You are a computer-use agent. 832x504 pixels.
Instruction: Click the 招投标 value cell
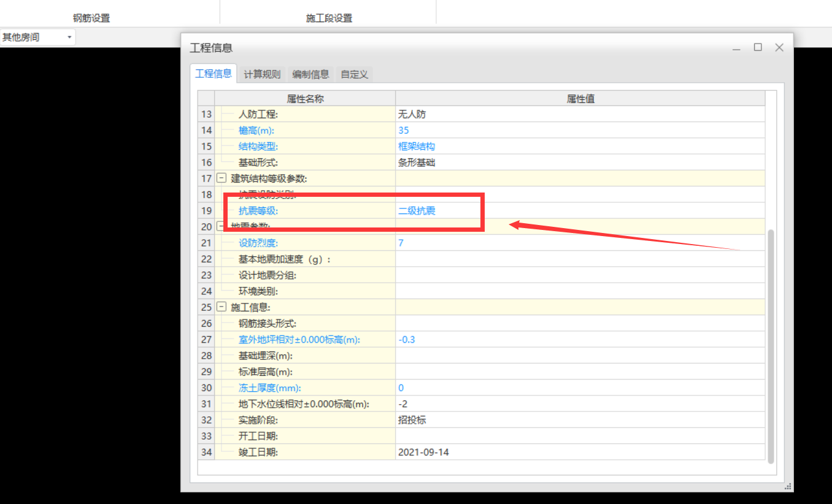pos(580,420)
